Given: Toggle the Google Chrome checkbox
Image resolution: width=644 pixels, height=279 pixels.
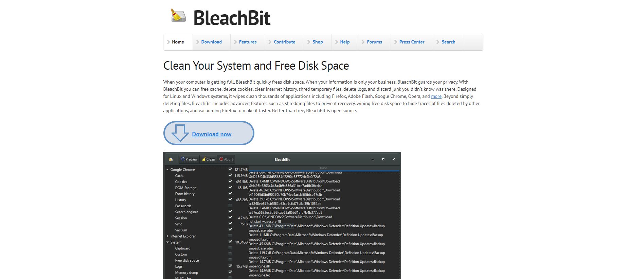Looking at the screenshot, I should tap(230, 169).
